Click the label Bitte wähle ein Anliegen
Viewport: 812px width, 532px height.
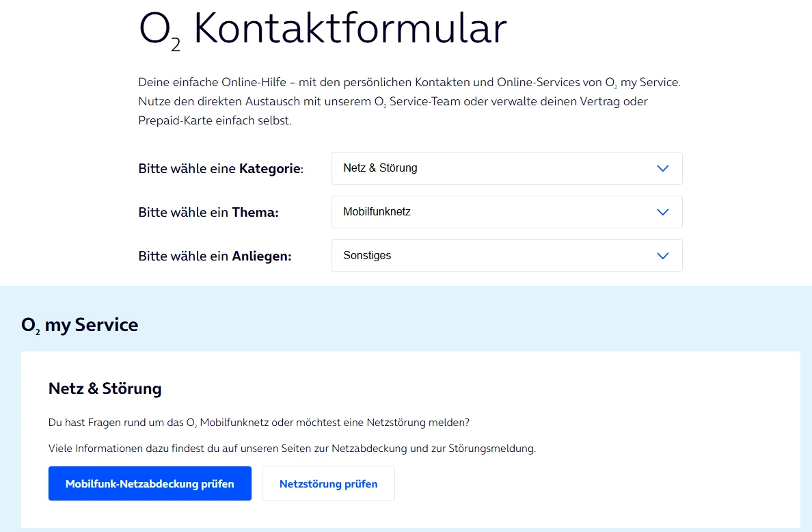(x=215, y=256)
